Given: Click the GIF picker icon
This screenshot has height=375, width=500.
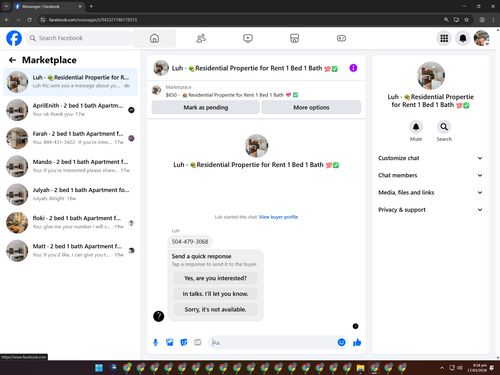Looking at the screenshot, I should pos(198,342).
